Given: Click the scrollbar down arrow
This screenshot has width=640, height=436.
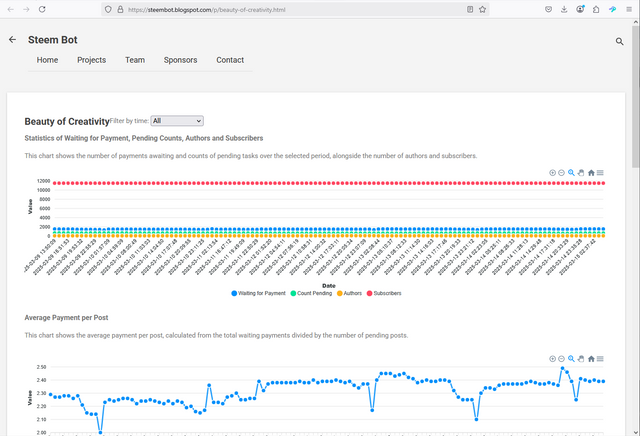Looking at the screenshot, I should tap(636, 432).
